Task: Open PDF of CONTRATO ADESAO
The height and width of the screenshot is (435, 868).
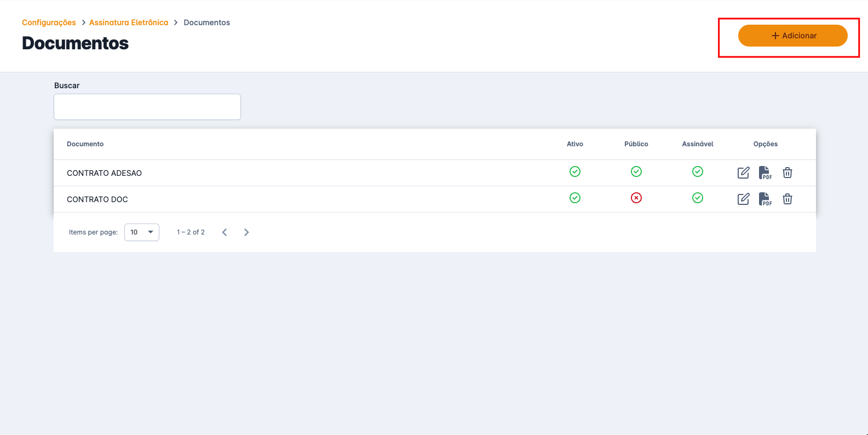Action: 765,173
